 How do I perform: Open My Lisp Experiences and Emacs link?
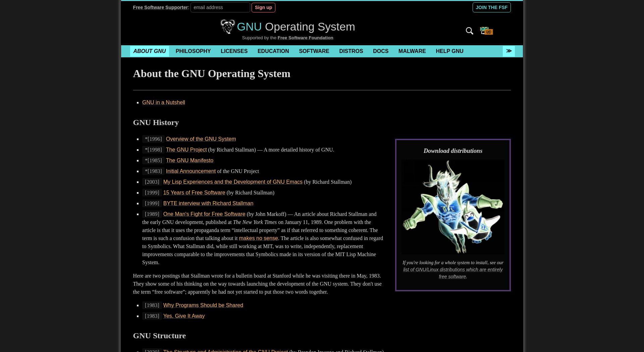[232, 182]
